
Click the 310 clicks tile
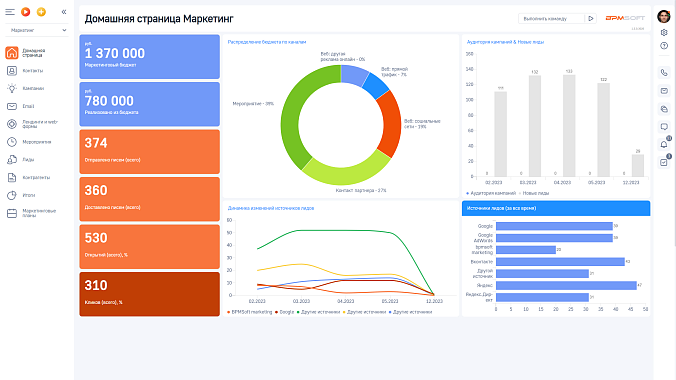tap(150, 294)
